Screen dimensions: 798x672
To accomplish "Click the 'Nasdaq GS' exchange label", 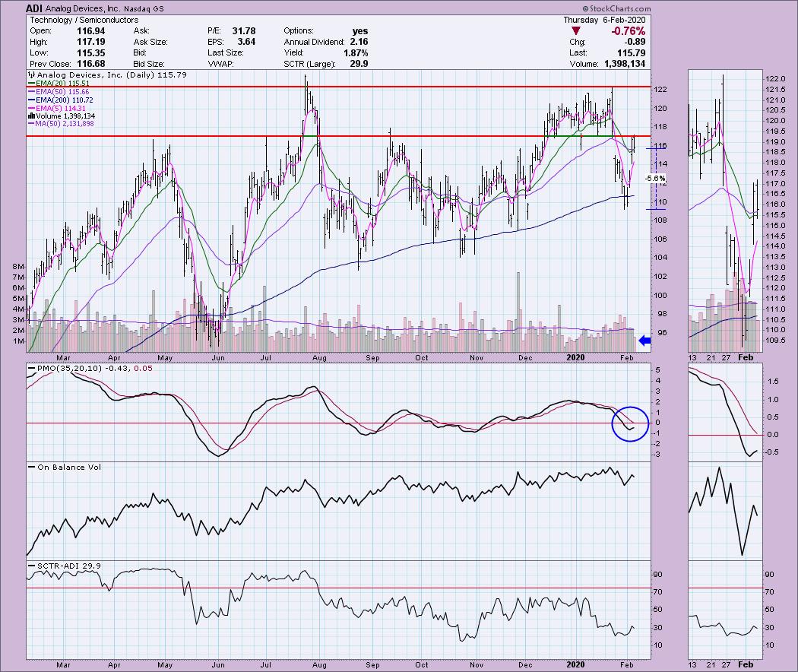I will [143, 8].
